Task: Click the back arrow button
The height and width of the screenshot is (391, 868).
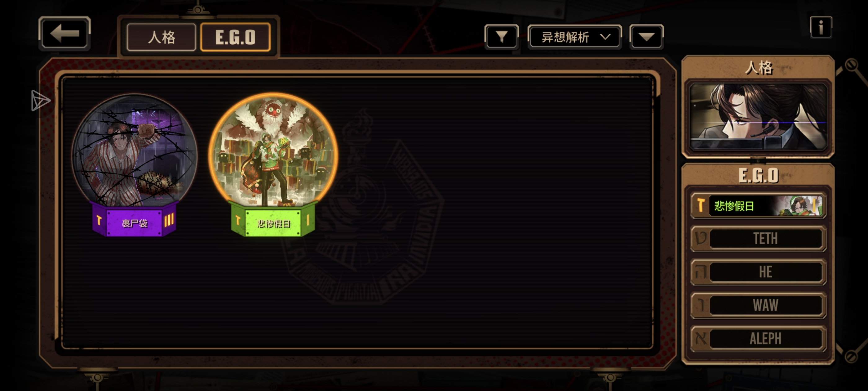Action: (x=64, y=34)
